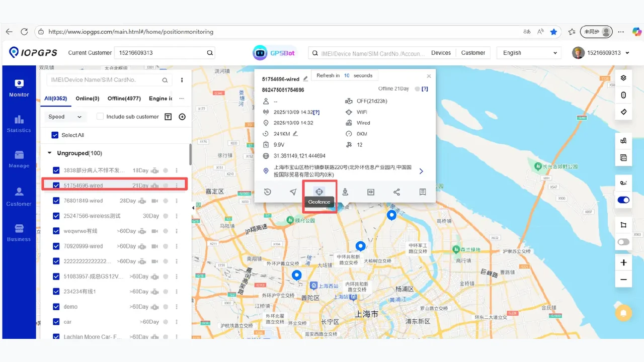Image resolution: width=644 pixels, height=362 pixels.
Task: Click the T text display icon
Action: click(168, 117)
